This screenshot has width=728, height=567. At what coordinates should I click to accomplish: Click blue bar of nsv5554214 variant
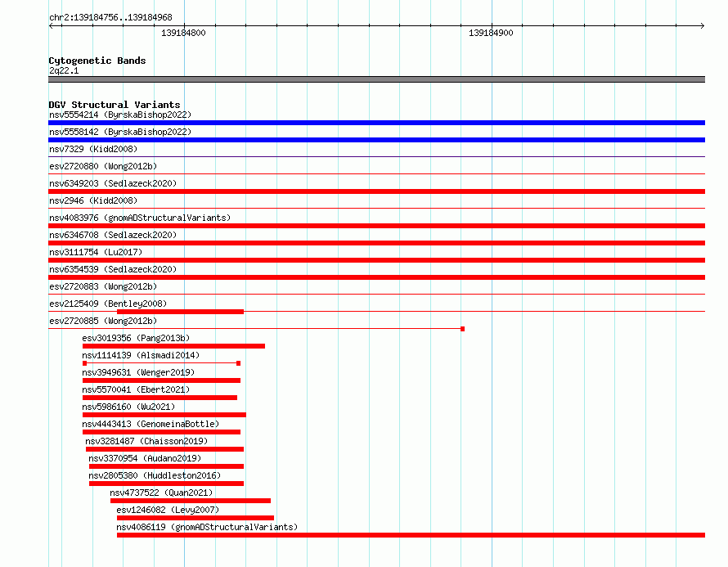click(x=376, y=123)
